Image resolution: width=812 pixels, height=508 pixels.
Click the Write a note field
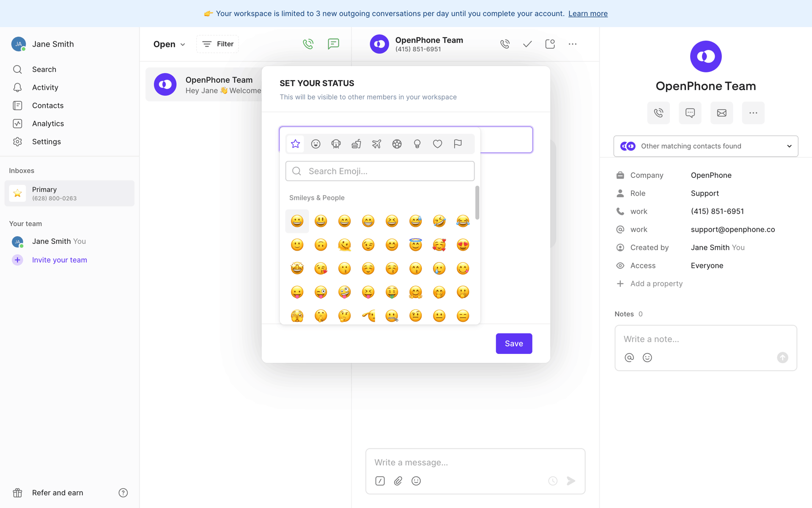[x=705, y=339]
